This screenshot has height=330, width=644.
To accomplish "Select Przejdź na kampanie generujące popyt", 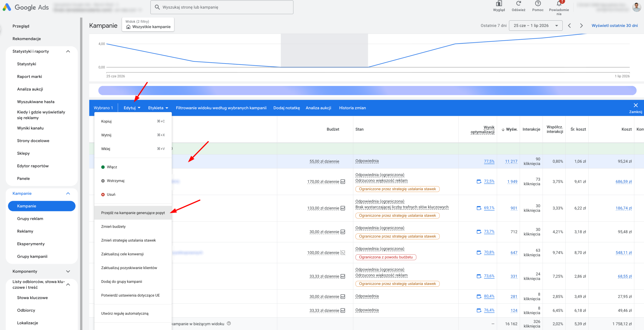I will 133,213.
